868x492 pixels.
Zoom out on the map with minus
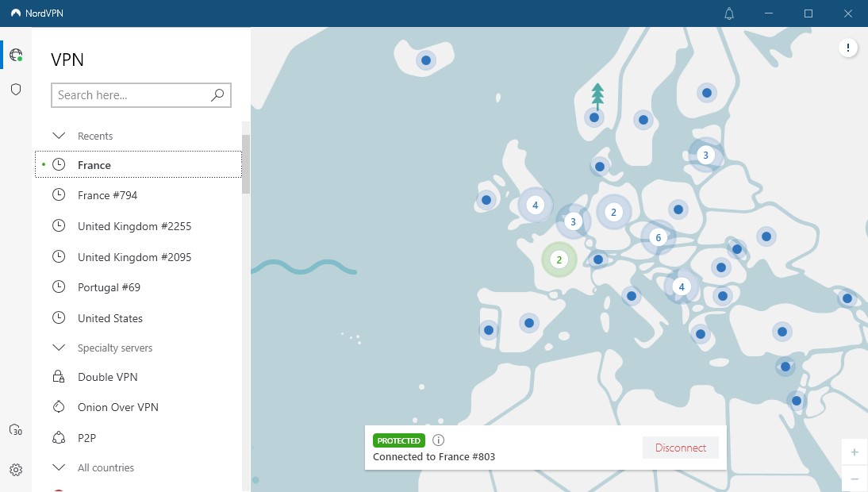pos(855,479)
